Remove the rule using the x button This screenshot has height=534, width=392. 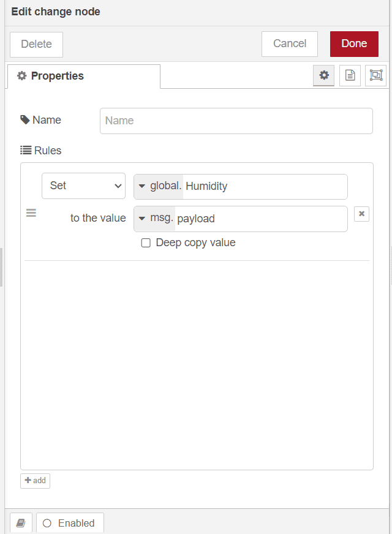pos(361,214)
